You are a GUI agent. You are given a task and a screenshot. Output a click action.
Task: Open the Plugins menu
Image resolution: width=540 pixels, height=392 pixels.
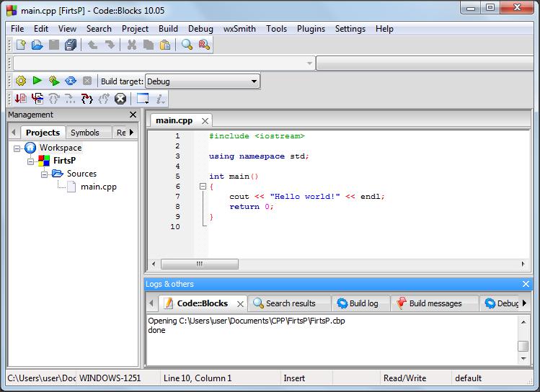pos(311,29)
